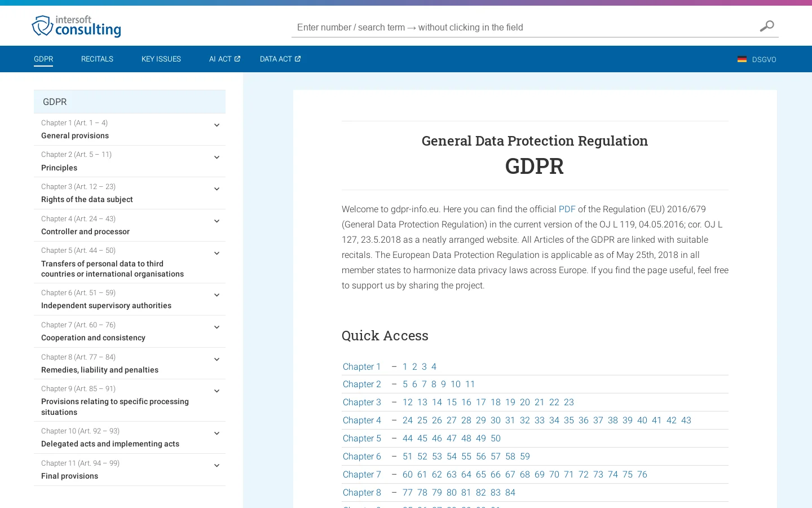Viewport: 812px width, 508px height.
Task: Click the search magnifier icon
Action: point(767,26)
